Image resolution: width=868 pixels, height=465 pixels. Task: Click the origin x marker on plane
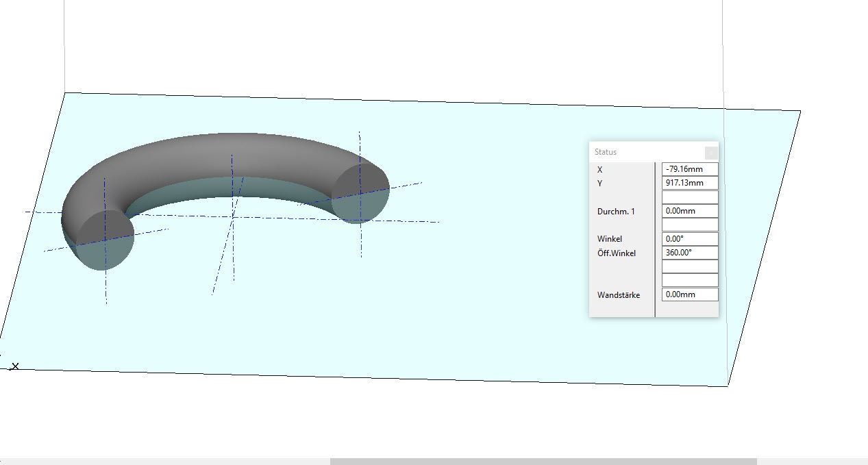point(15,366)
